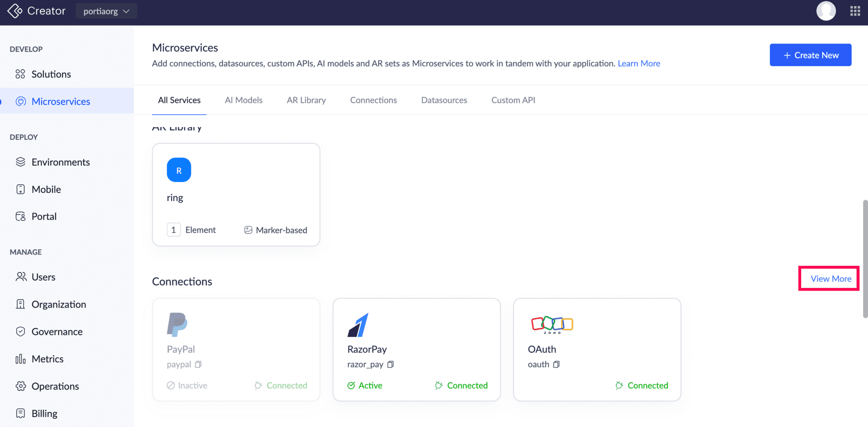
Task: Click the PayPal Inactive status icon
Action: pos(171,385)
